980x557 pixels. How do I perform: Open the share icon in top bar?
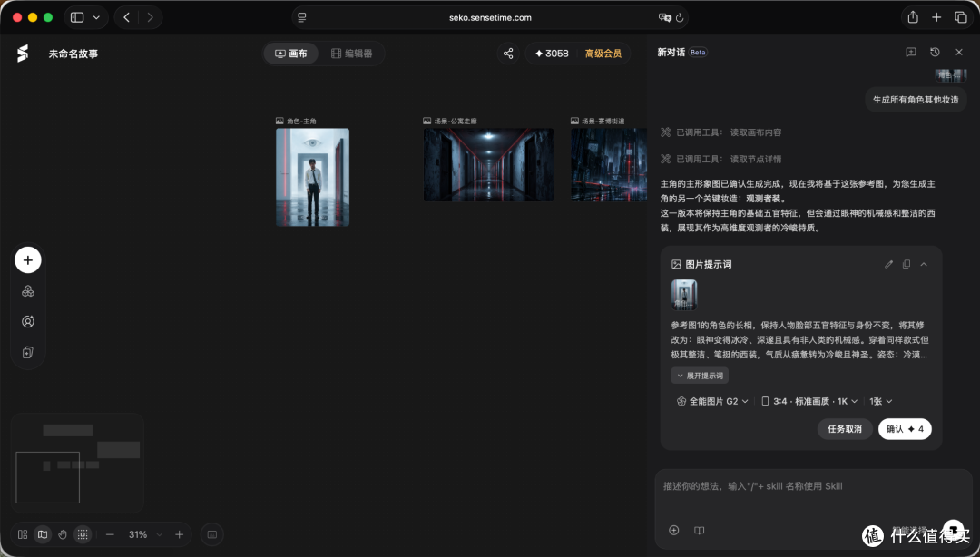[508, 54]
